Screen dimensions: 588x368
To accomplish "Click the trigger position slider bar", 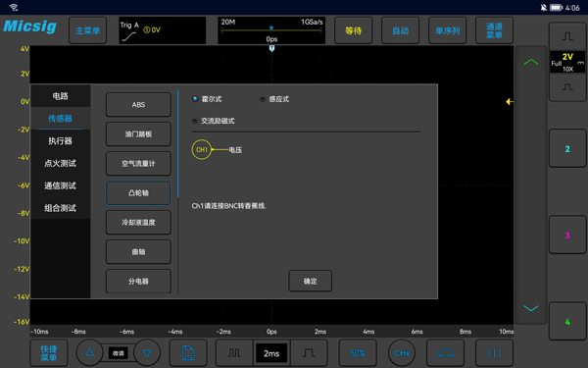I will 271,30.
